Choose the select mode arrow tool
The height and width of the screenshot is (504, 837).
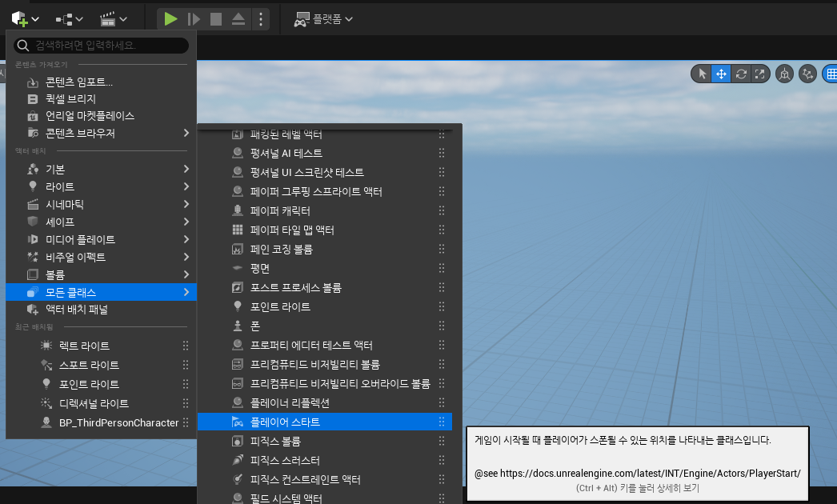pos(703,74)
